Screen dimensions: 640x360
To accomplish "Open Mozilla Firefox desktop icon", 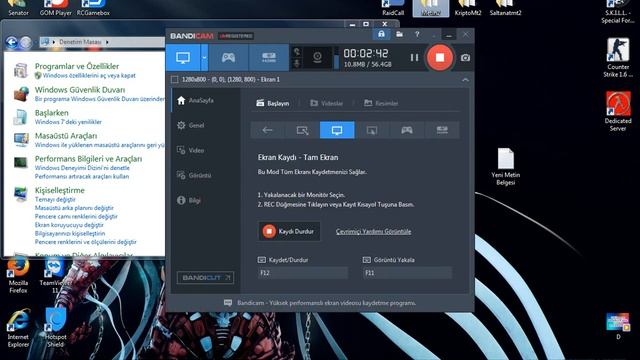I will click(18, 276).
